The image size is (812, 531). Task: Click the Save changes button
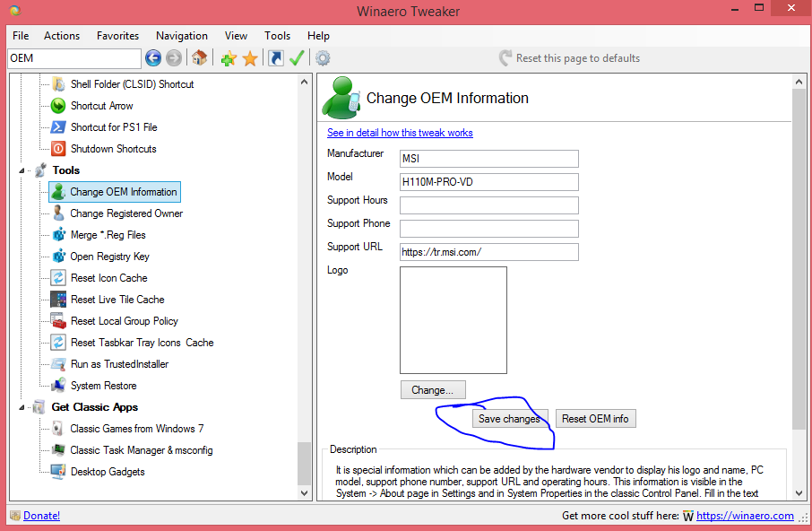click(510, 419)
